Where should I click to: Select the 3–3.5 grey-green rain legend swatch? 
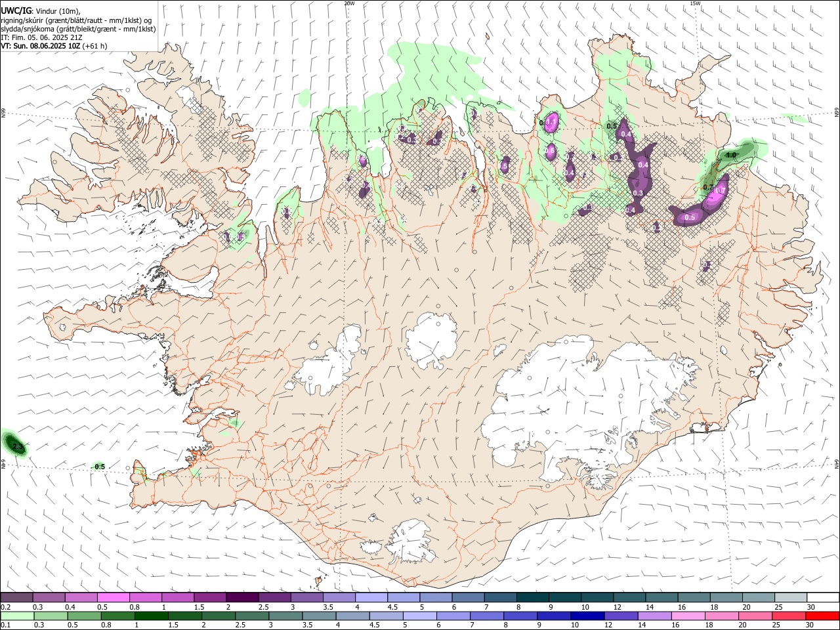coord(285,616)
